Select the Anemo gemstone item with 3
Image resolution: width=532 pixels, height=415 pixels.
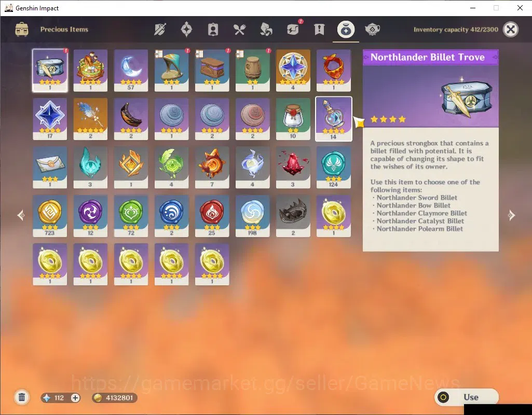[x=90, y=168]
